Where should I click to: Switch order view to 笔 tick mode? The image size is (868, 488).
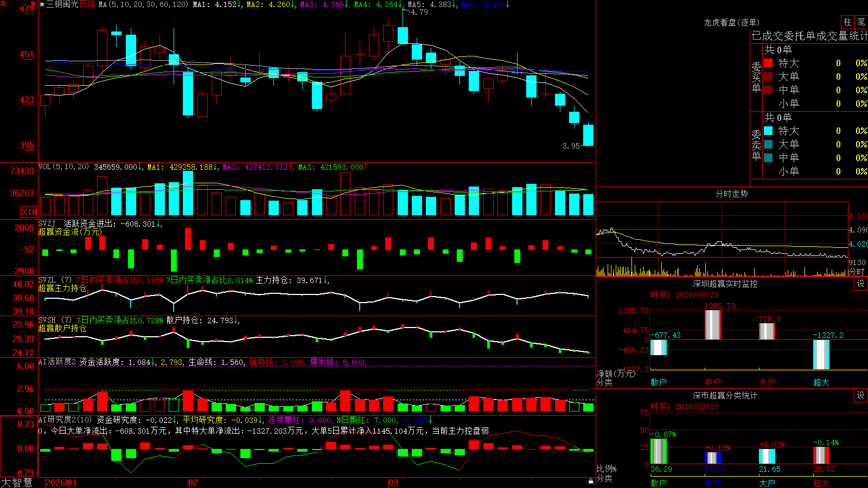coord(861,22)
